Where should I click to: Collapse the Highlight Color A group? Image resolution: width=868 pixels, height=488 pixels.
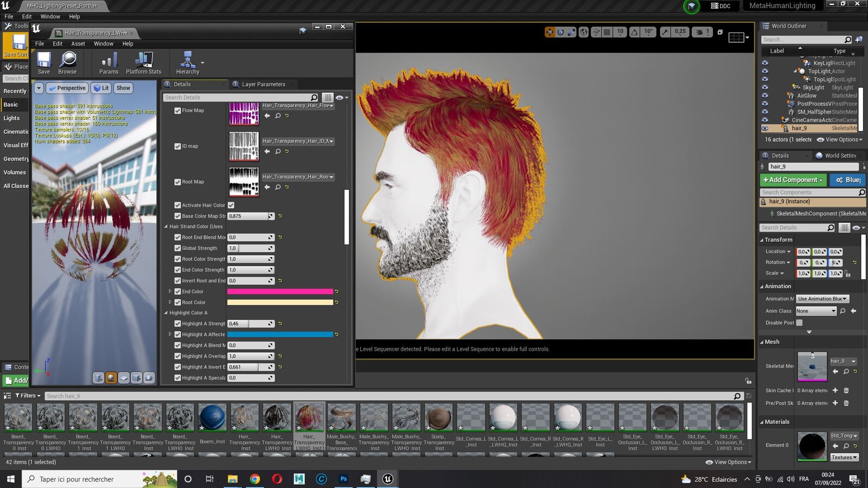tap(166, 313)
